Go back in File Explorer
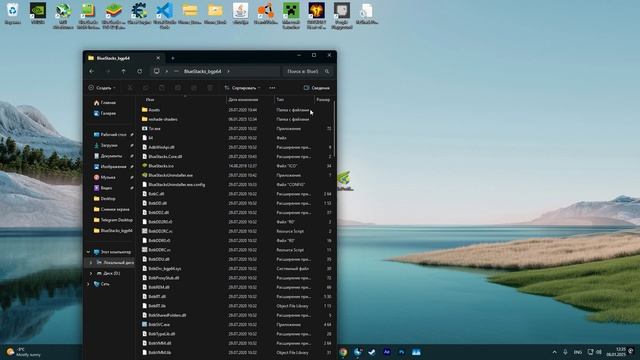 coord(92,71)
